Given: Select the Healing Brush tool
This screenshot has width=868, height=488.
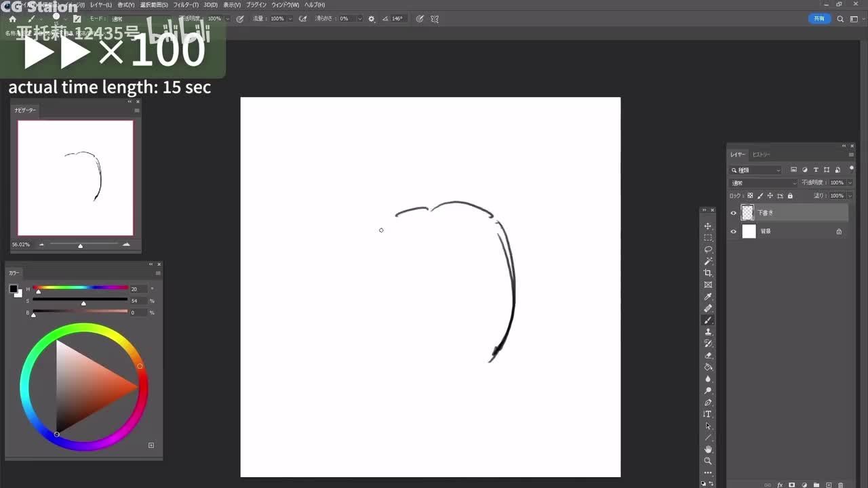Looking at the screenshot, I should coord(708,308).
